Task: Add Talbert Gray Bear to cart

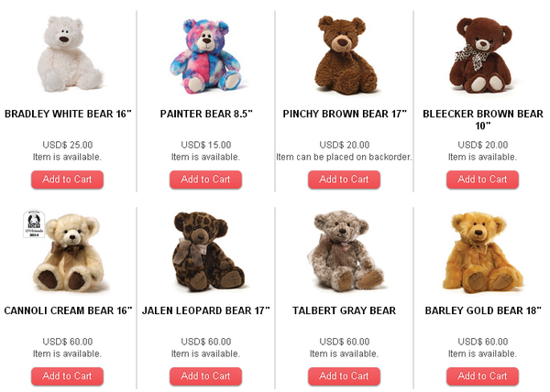Action: click(344, 376)
